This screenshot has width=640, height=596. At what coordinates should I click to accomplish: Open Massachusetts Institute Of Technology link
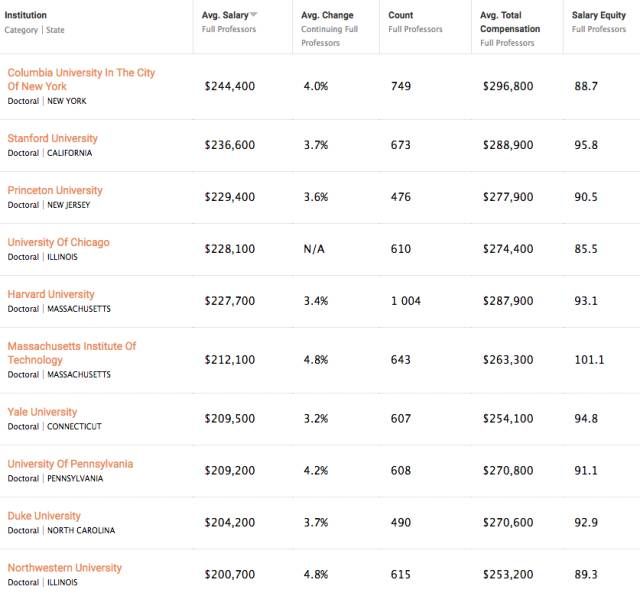[x=72, y=353]
